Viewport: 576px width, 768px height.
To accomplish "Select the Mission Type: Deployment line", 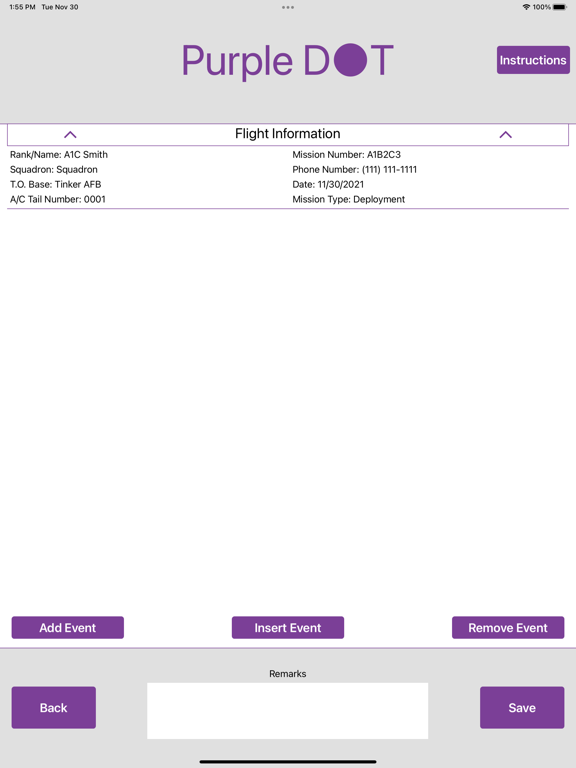I will coord(348,199).
